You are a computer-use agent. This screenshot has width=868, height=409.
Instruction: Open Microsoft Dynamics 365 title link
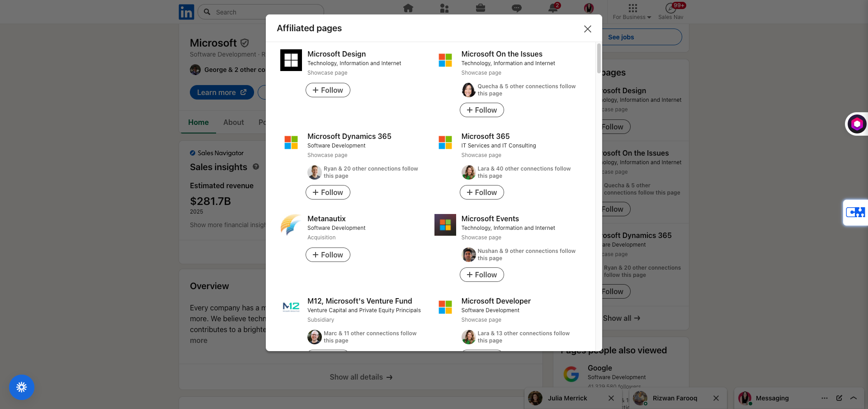coord(349,136)
